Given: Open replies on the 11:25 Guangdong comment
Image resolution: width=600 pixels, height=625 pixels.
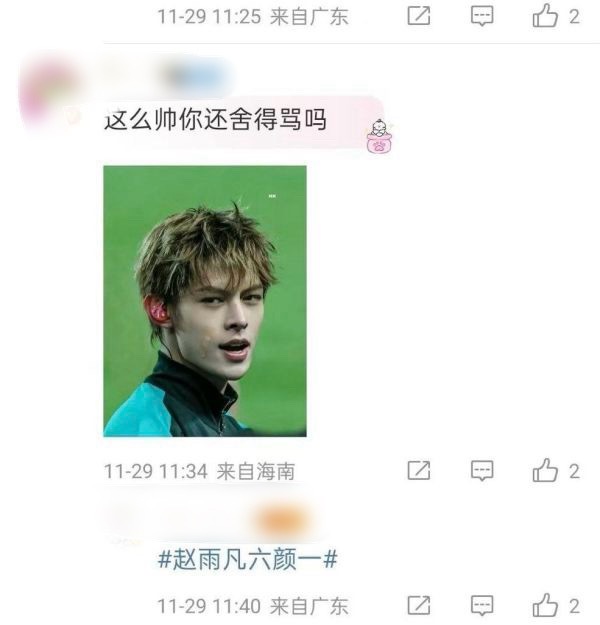Looking at the screenshot, I should coord(482,16).
